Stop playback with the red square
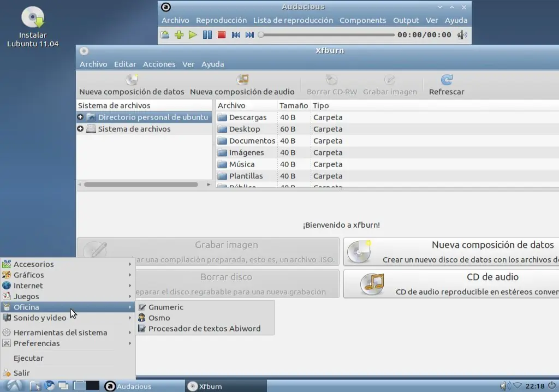Screen dimensions: 559x392 (222, 34)
